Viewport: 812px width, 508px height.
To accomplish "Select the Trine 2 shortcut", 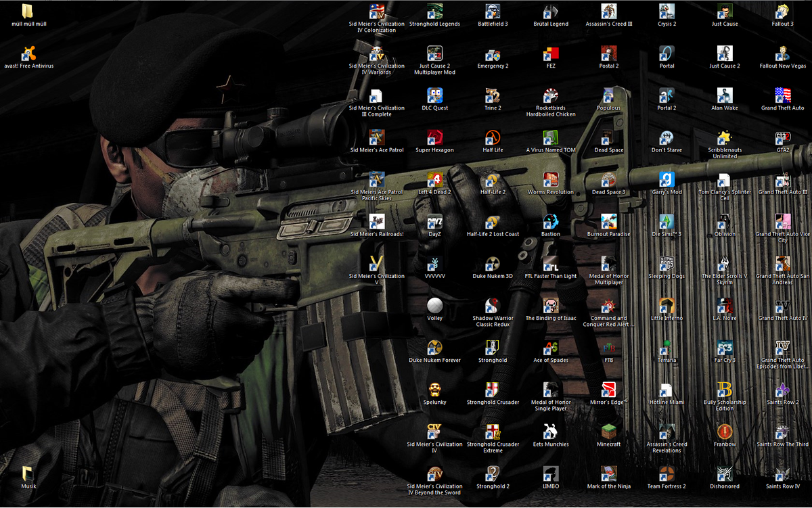I will (x=493, y=95).
